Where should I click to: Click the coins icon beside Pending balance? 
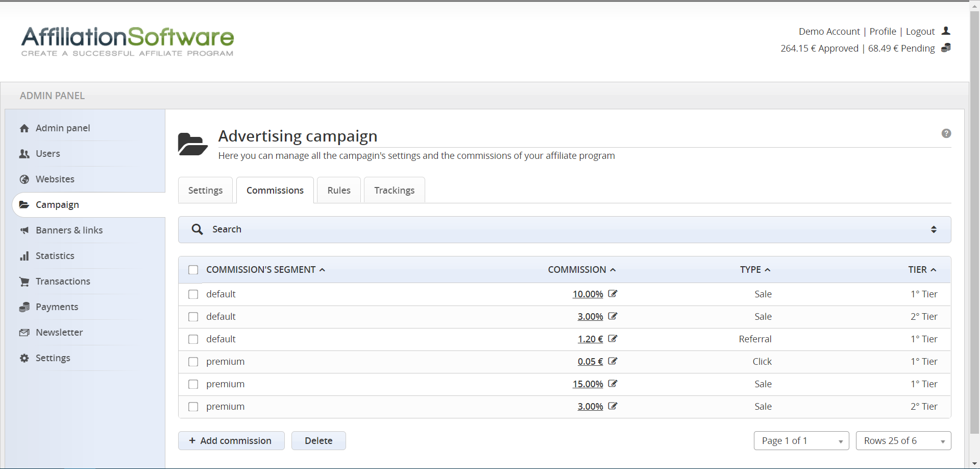946,48
